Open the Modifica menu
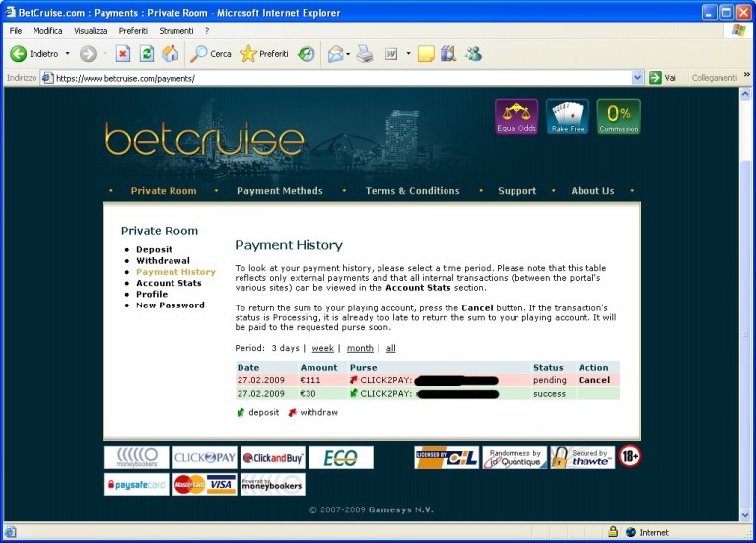Image resolution: width=756 pixels, height=543 pixels. pyautogui.click(x=47, y=31)
